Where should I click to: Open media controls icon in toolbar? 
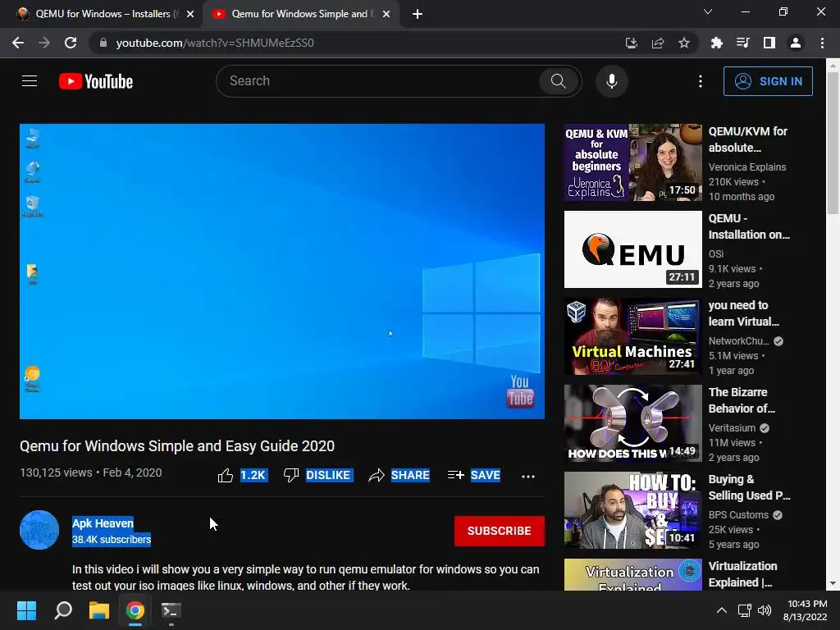pos(743,43)
